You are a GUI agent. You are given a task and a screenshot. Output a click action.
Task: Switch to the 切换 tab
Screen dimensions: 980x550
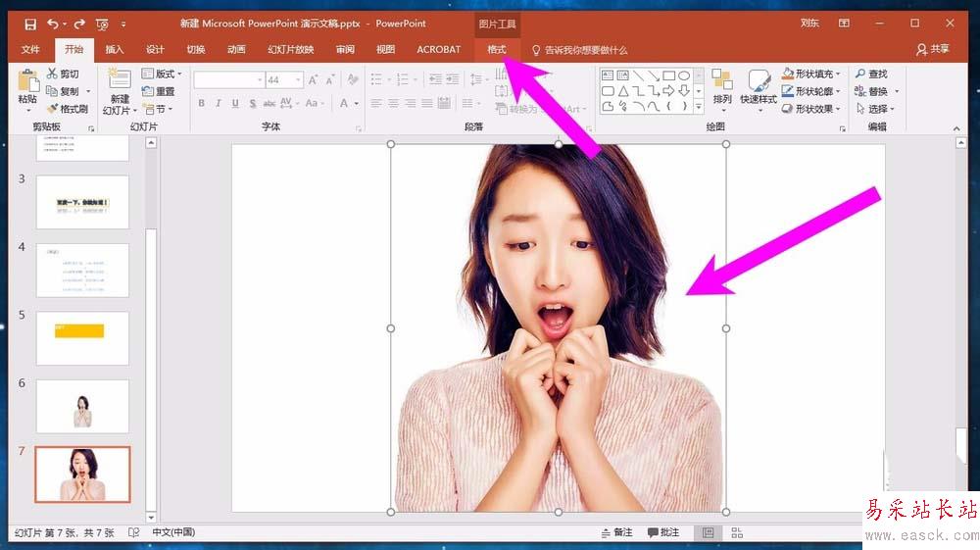coord(196,49)
